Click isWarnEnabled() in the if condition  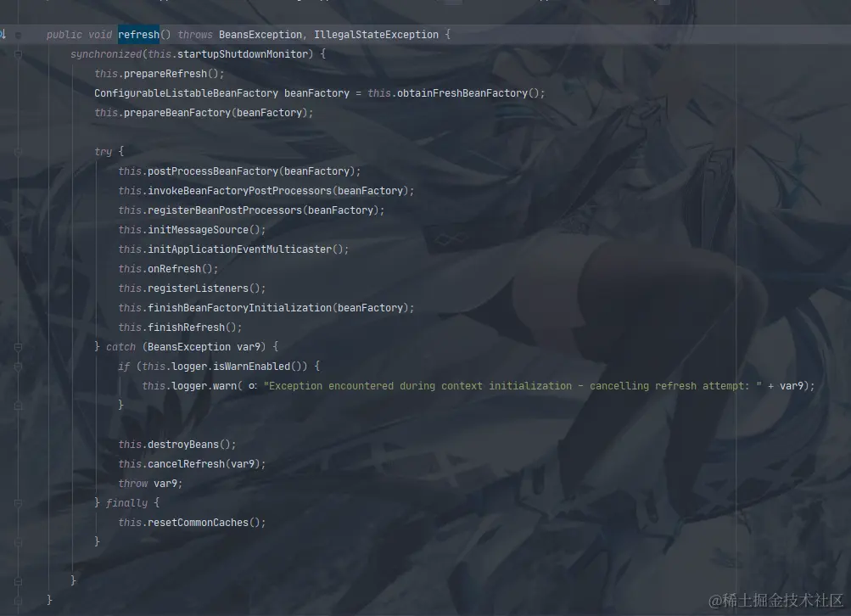[x=260, y=367]
